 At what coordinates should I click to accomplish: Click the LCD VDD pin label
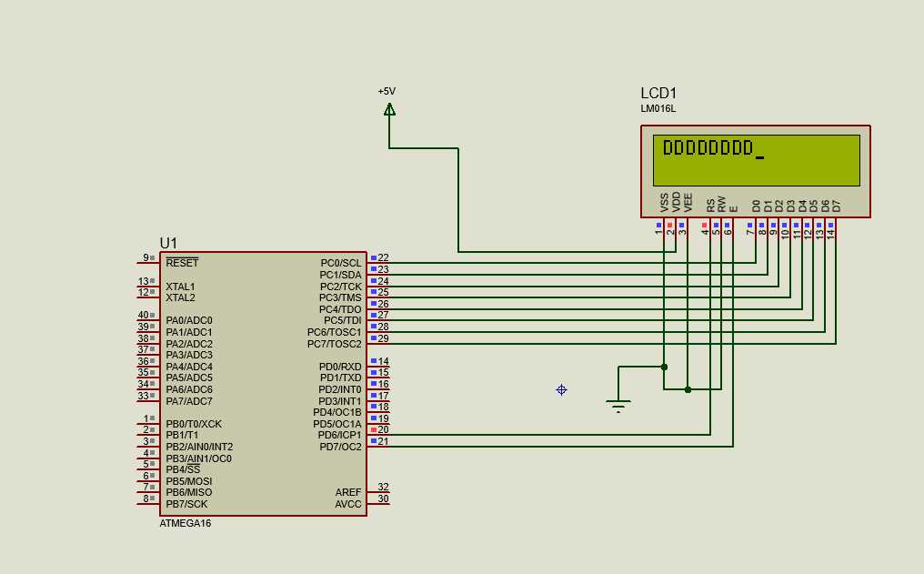point(676,202)
